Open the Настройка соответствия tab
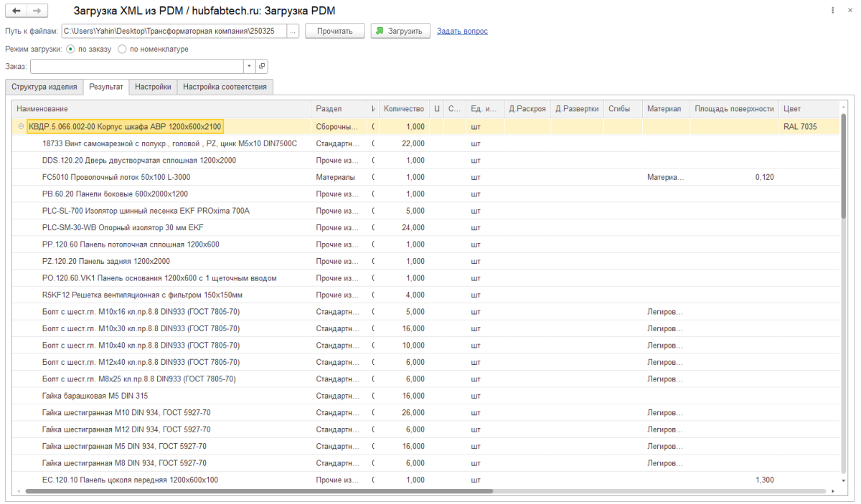The image size is (861, 504). [x=225, y=87]
